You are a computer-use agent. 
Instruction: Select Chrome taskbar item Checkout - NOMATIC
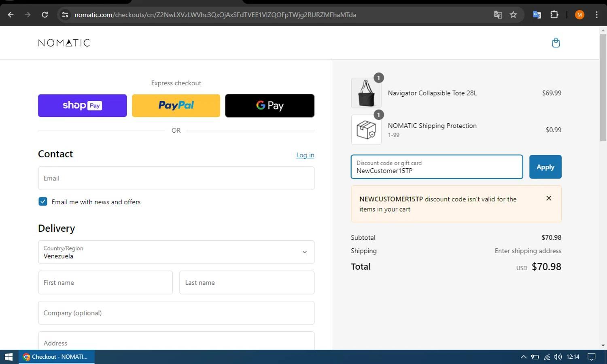pos(57,357)
